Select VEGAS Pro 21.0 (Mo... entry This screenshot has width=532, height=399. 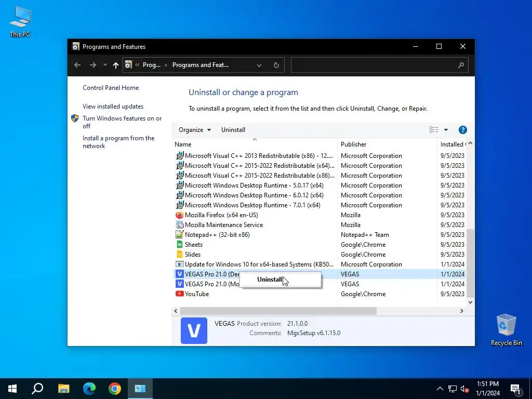320,284
